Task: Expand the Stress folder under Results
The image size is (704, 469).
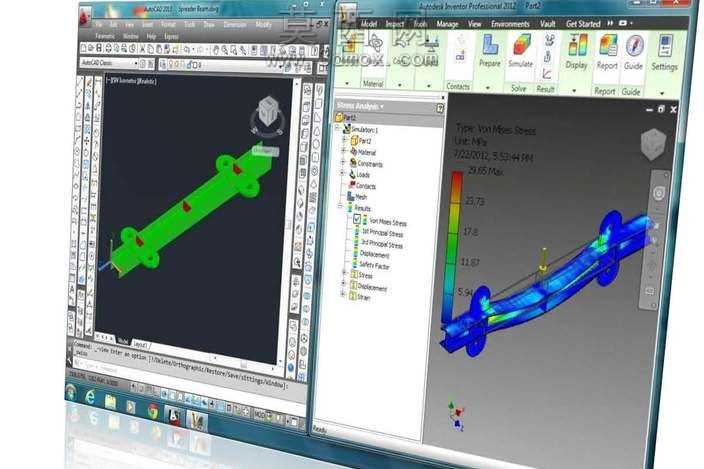Action: point(345,273)
